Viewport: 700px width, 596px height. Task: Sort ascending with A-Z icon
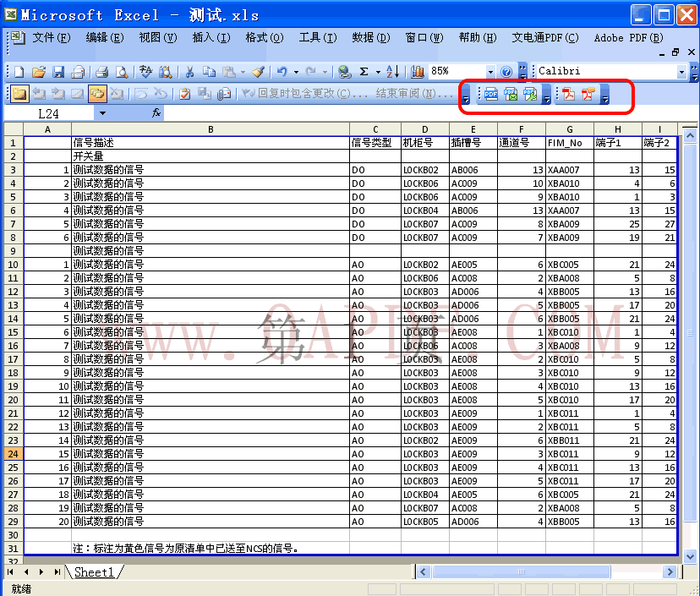[x=392, y=71]
